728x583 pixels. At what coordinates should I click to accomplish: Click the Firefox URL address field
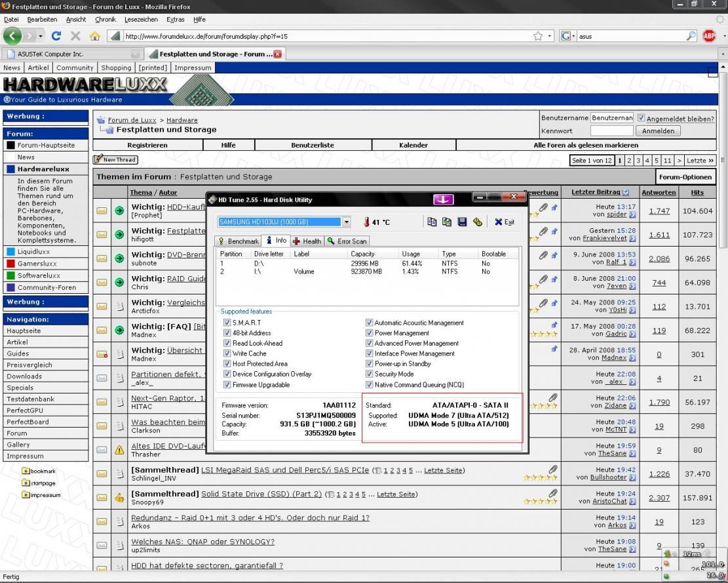325,36
